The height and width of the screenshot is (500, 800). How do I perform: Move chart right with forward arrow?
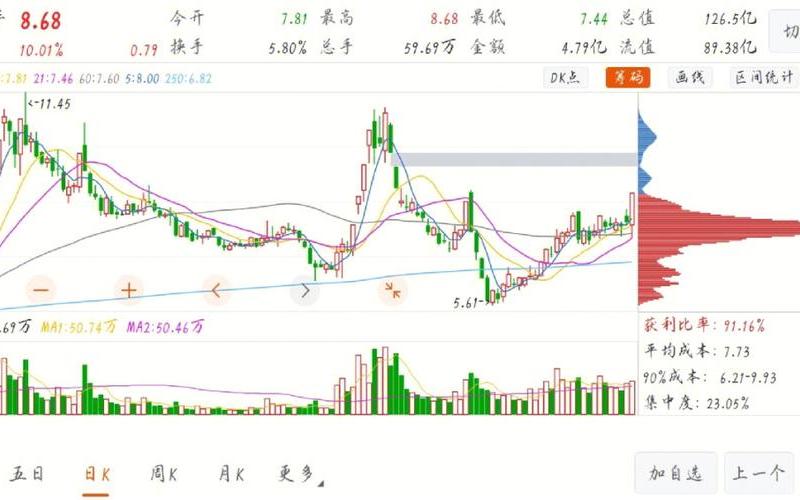305,291
